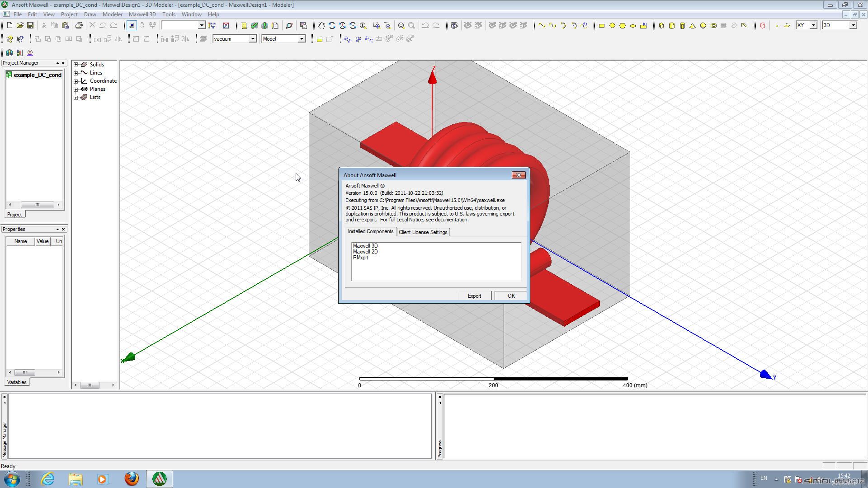Click the Show/Hide eye icon
Viewport: 868px width, 488px height.
454,25
